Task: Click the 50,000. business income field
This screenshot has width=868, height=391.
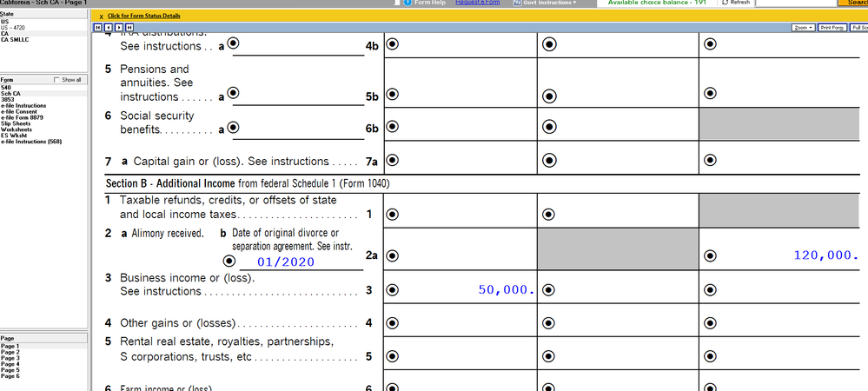Action: click(467, 289)
